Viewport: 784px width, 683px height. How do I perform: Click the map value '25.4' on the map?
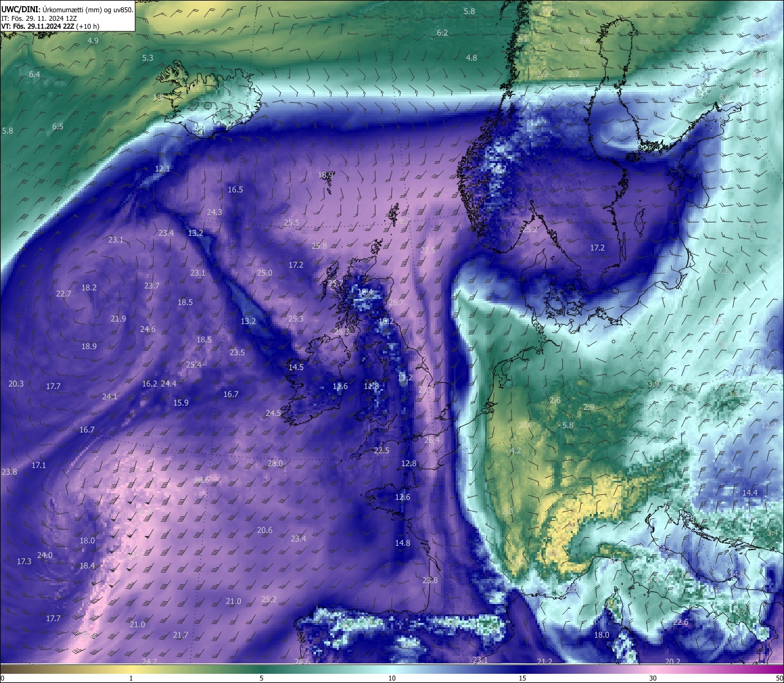click(x=194, y=365)
